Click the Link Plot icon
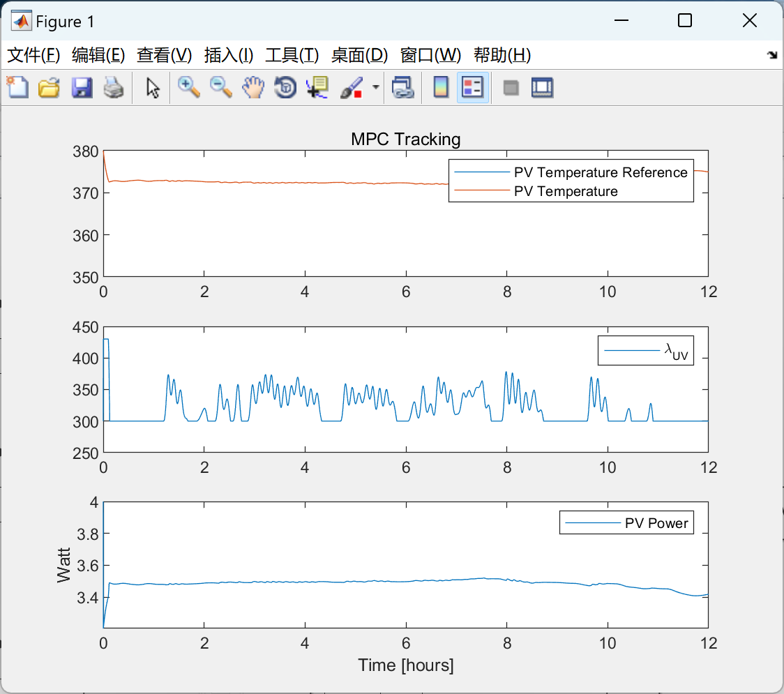The height and width of the screenshot is (694, 784). click(x=402, y=87)
